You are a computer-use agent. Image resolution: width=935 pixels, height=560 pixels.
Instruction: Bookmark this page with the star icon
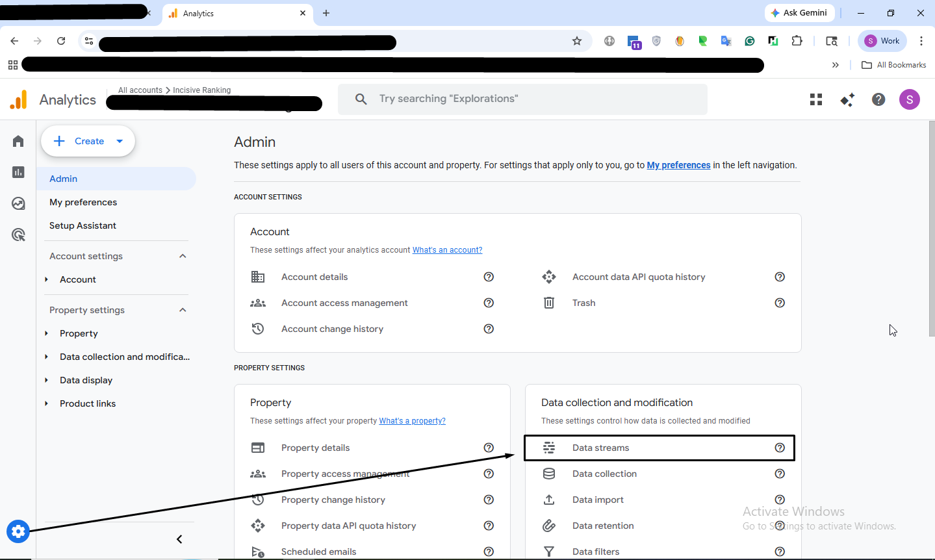[577, 41]
